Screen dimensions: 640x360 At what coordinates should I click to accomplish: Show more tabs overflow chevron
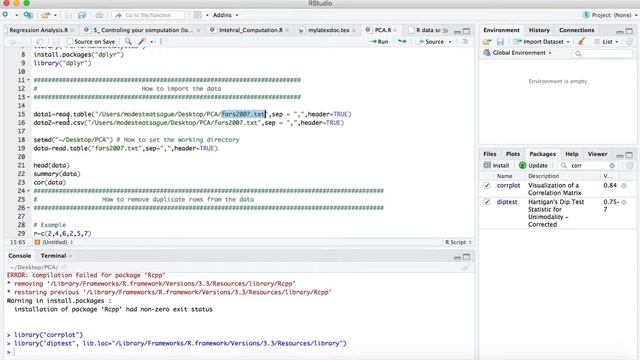pos(445,31)
